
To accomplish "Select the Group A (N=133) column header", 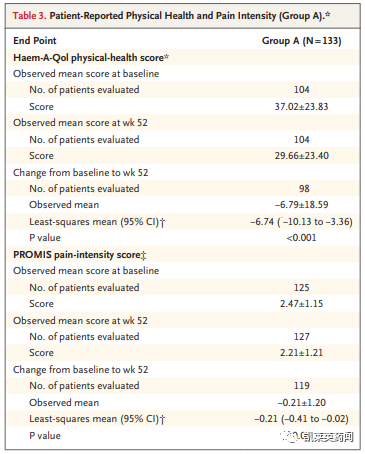I will [x=301, y=41].
